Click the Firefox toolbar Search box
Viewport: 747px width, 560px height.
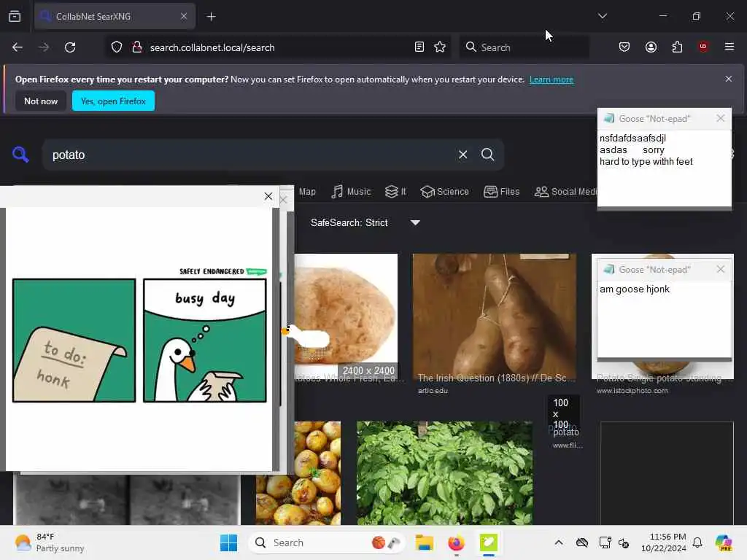click(x=524, y=47)
